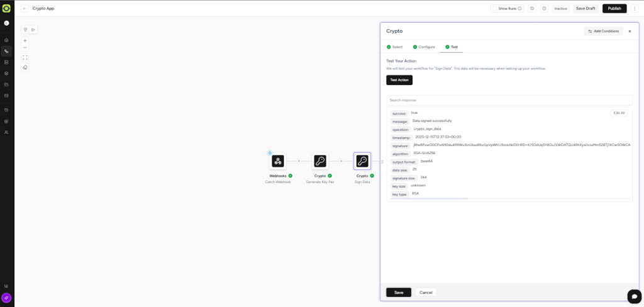Zoom out on the workflow canvas
644x307 pixels.
click(25, 48)
